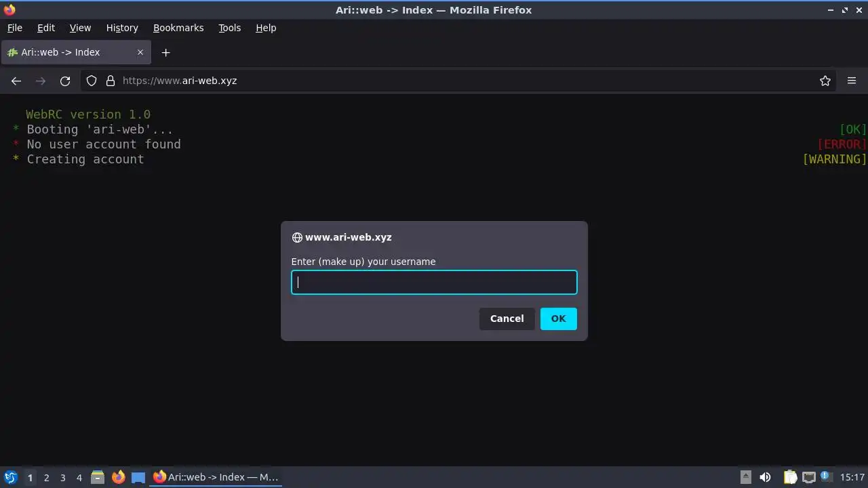The image size is (868, 488).
Task: Open the View menu
Action: click(80, 28)
